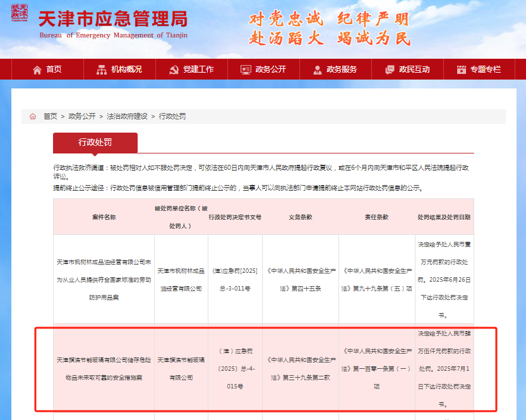The height and width of the screenshot is (420, 526).
Task: Click the 第三十九条第二款 obligation clause cell
Action: 301,369
